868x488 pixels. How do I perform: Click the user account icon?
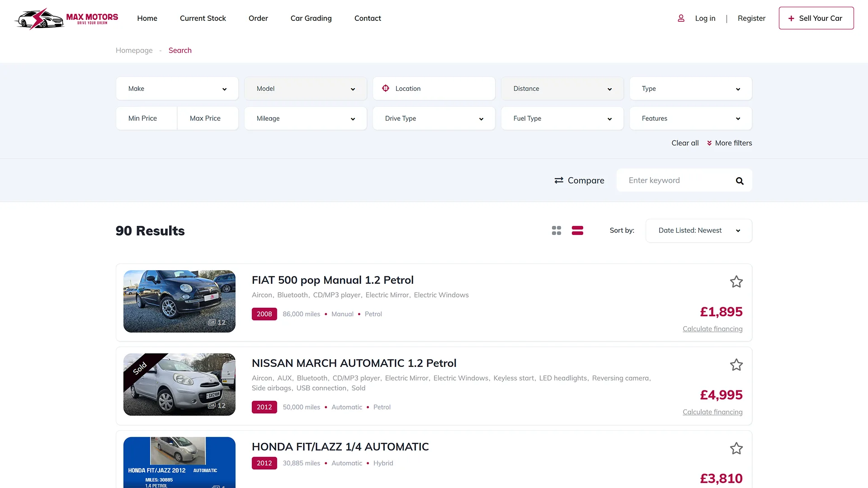pyautogui.click(x=681, y=19)
